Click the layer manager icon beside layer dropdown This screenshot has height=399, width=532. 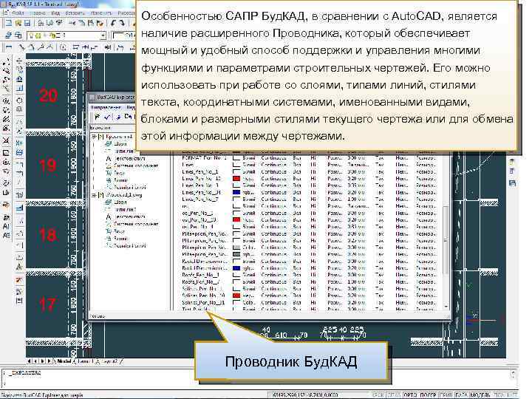point(9,35)
